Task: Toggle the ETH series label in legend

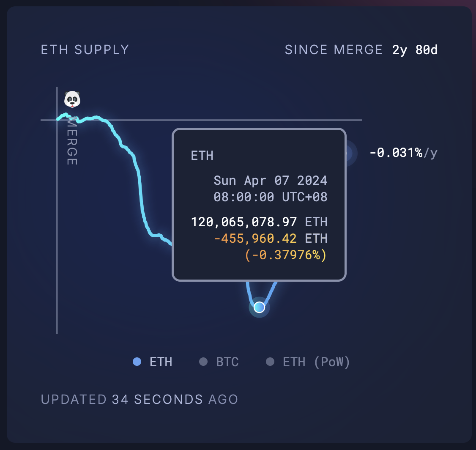Action: [161, 362]
